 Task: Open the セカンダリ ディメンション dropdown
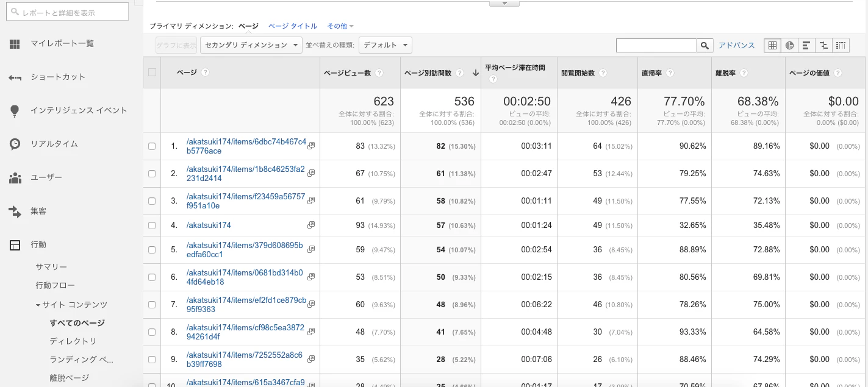pyautogui.click(x=251, y=45)
